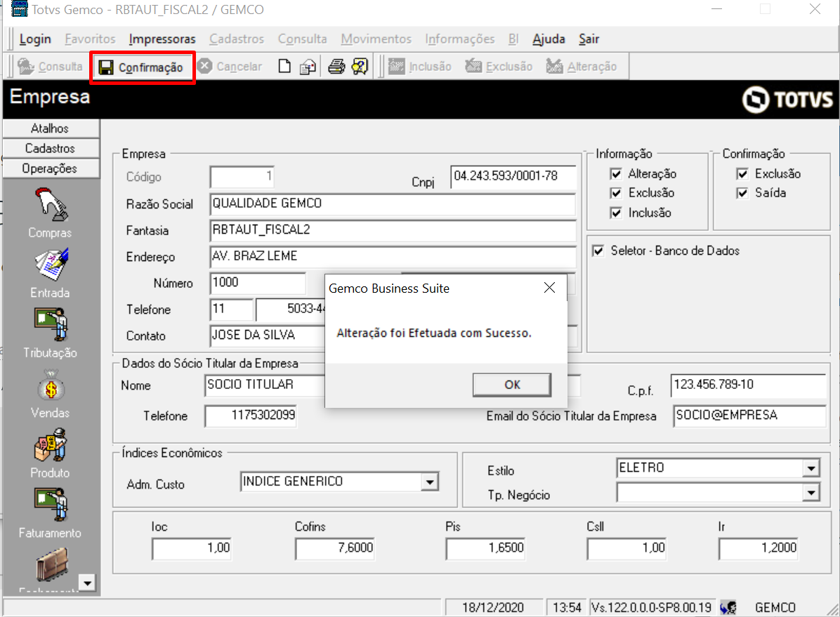Expand the Tp. Negócio dropdown arrow
The width and height of the screenshot is (840, 617).
(x=811, y=493)
